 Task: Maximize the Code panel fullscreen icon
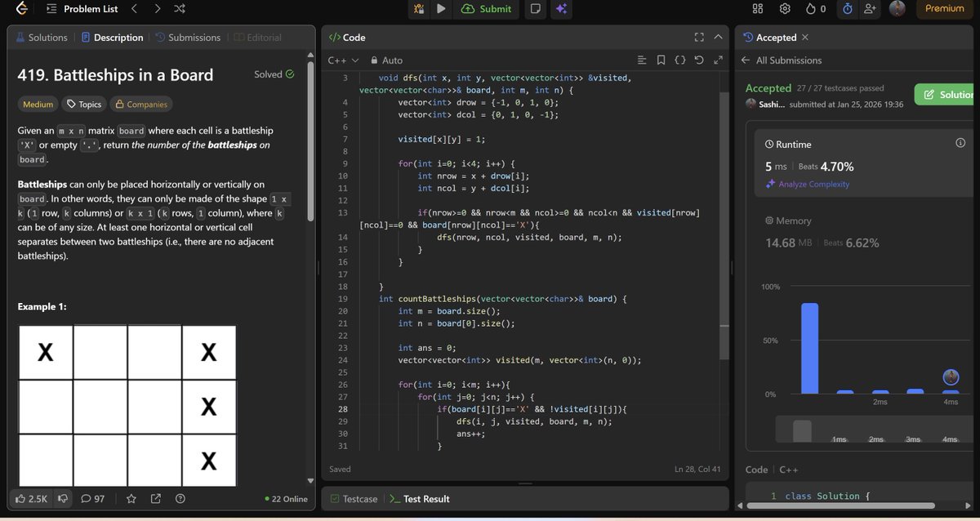698,38
